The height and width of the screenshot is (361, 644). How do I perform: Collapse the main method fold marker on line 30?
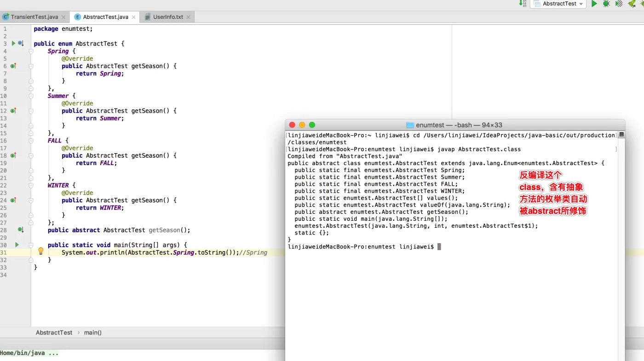pyautogui.click(x=31, y=245)
